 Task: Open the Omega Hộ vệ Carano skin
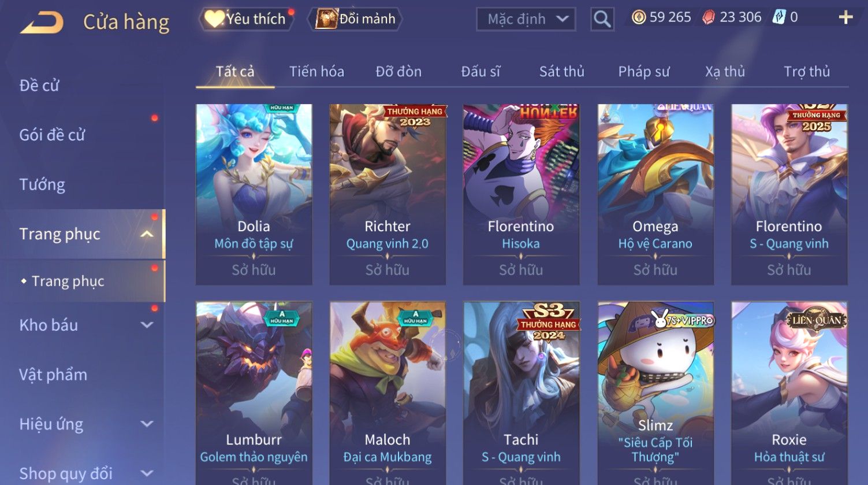[x=655, y=194]
